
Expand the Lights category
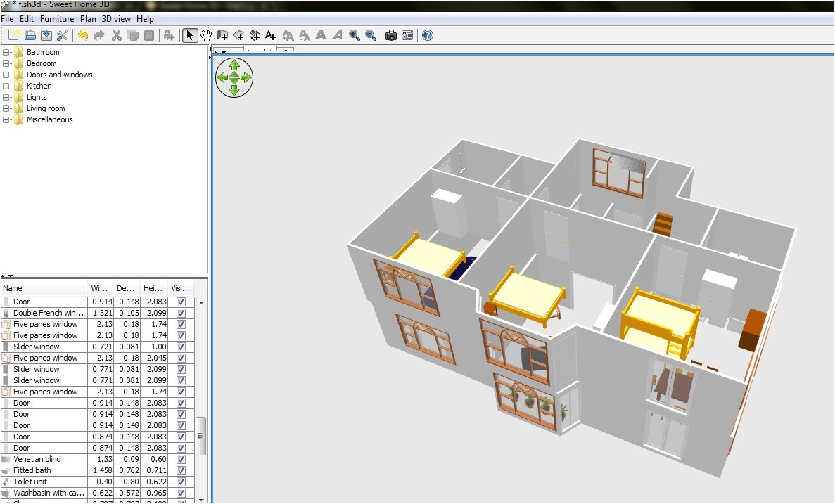tap(6, 97)
